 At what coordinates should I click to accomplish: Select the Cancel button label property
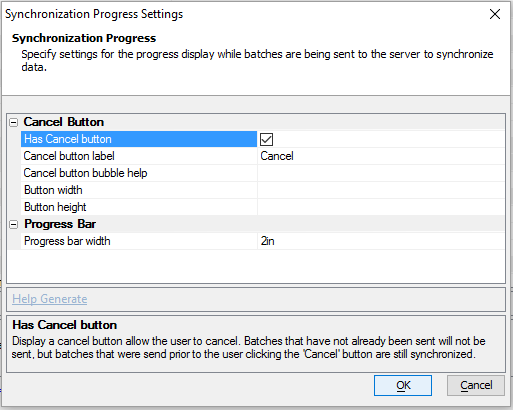tap(139, 156)
